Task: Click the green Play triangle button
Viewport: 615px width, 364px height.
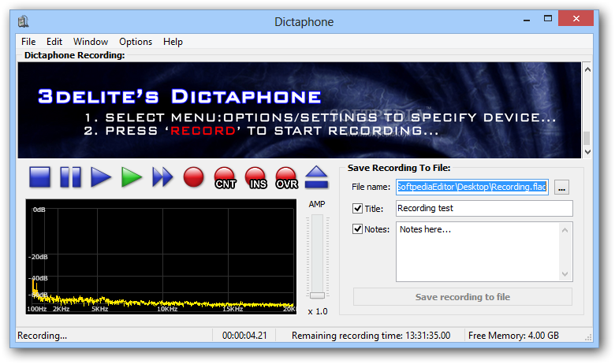Action: click(132, 177)
